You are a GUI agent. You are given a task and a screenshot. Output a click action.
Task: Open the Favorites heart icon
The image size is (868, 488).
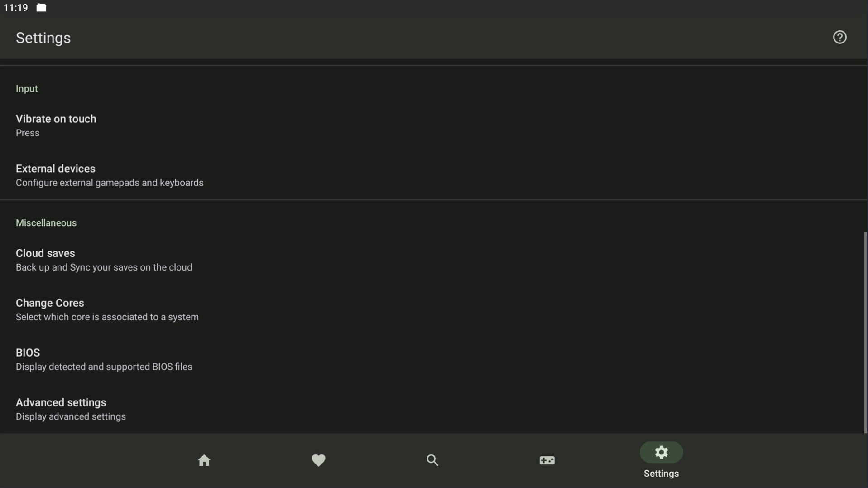point(318,460)
